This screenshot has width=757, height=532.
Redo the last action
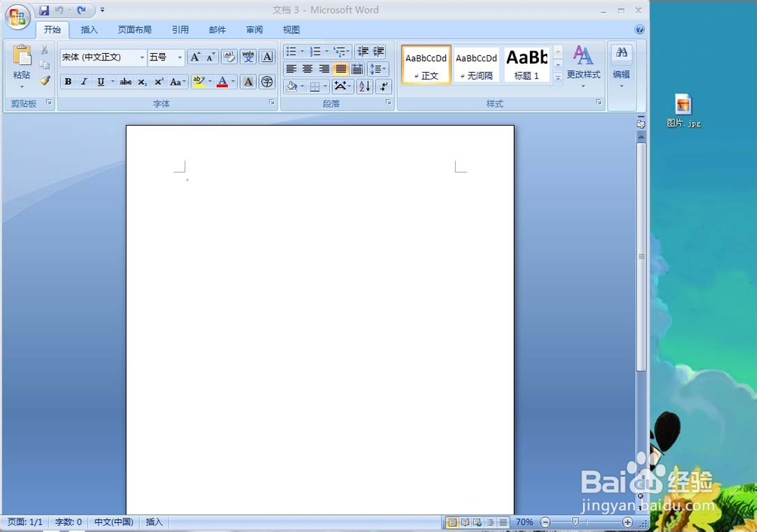click(x=82, y=10)
